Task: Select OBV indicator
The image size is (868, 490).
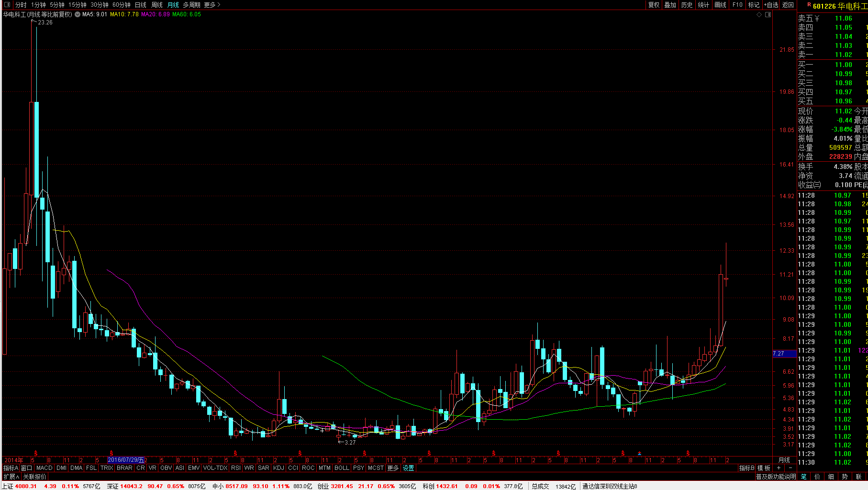Action: (x=166, y=468)
